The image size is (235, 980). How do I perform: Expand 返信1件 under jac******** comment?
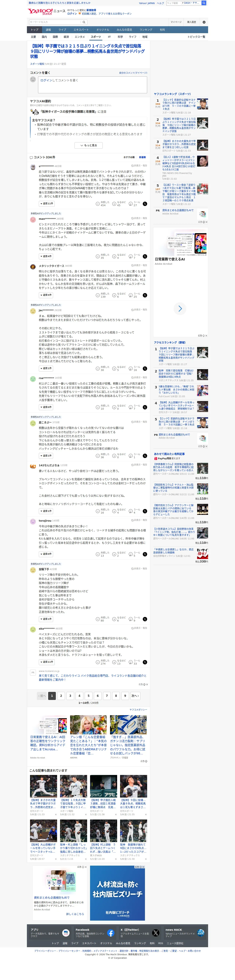click(46, 368)
